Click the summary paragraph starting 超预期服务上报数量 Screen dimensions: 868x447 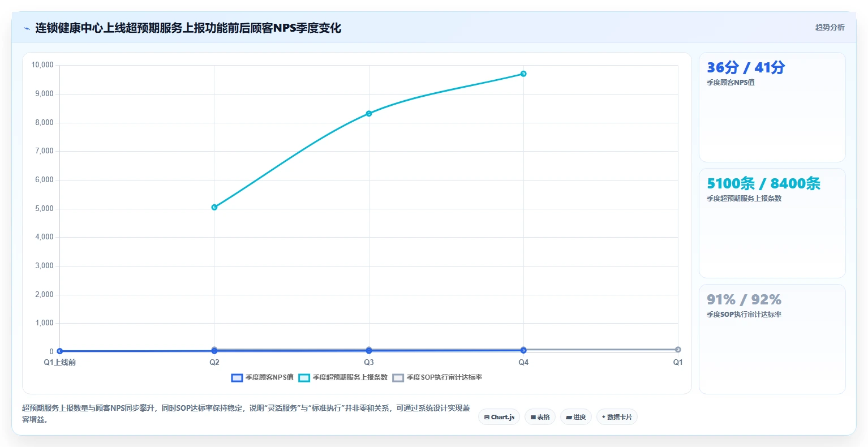pyautogui.click(x=246, y=414)
